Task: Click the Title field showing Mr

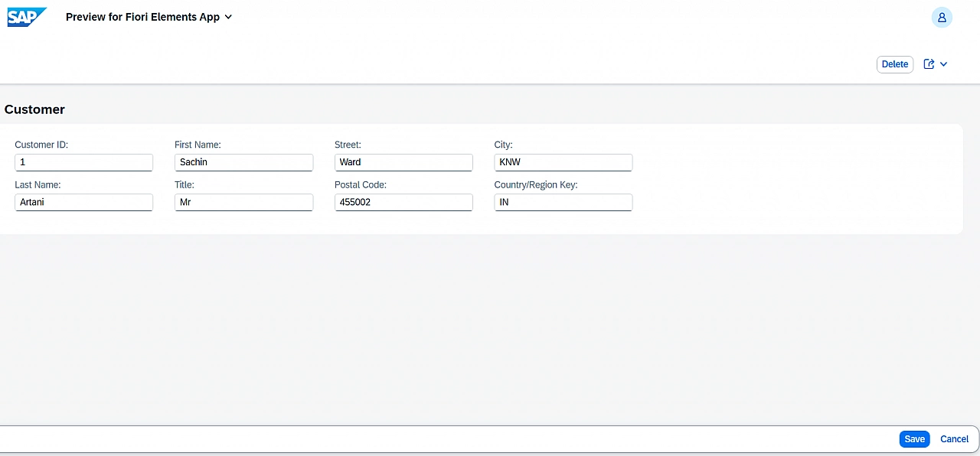Action: [243, 202]
